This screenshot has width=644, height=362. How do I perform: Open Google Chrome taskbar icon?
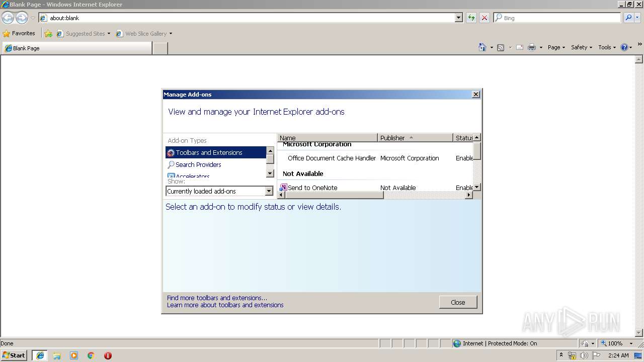pos(91,355)
